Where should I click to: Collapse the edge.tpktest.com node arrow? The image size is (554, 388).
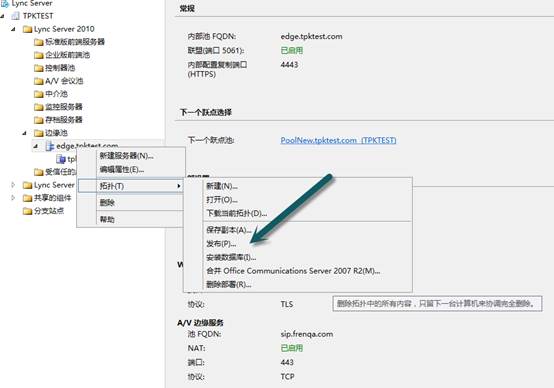pyautogui.click(x=35, y=146)
